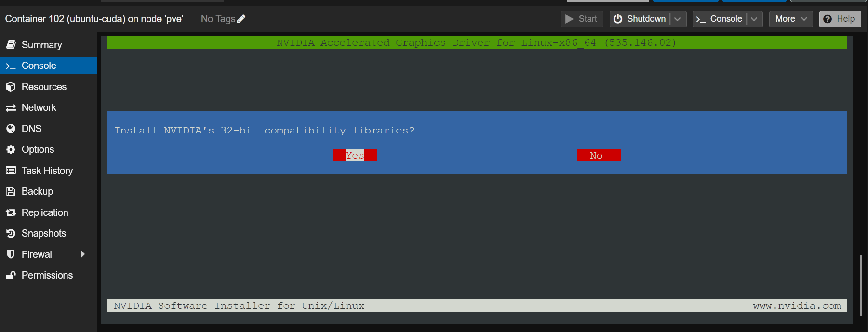Click the Backup floppy disk icon
868x332 pixels.
pos(11,191)
